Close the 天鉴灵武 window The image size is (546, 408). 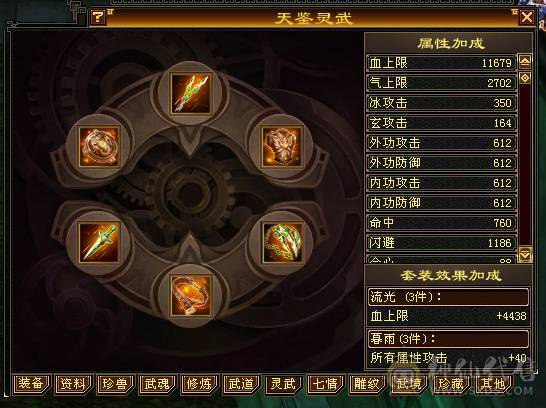coord(526,16)
